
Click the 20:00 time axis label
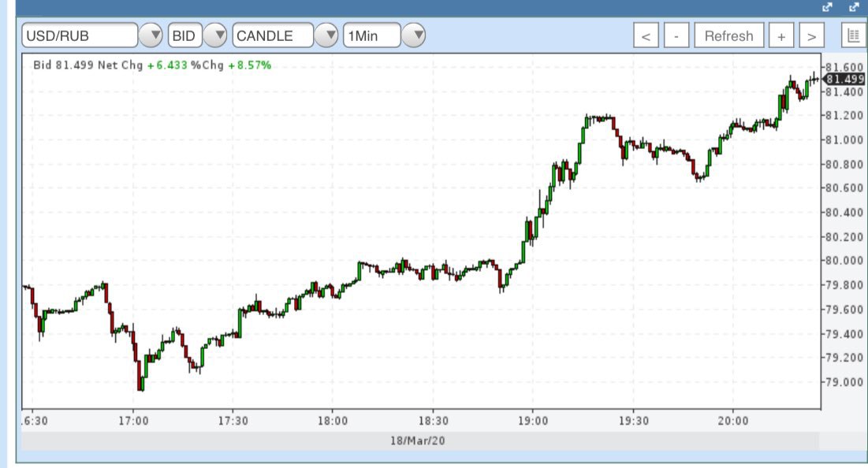733,421
